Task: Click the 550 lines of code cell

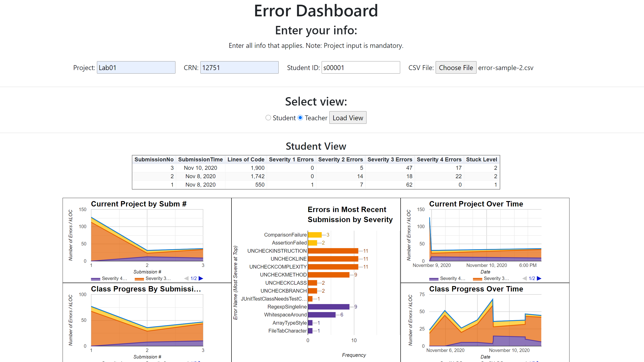Action: 246,185
